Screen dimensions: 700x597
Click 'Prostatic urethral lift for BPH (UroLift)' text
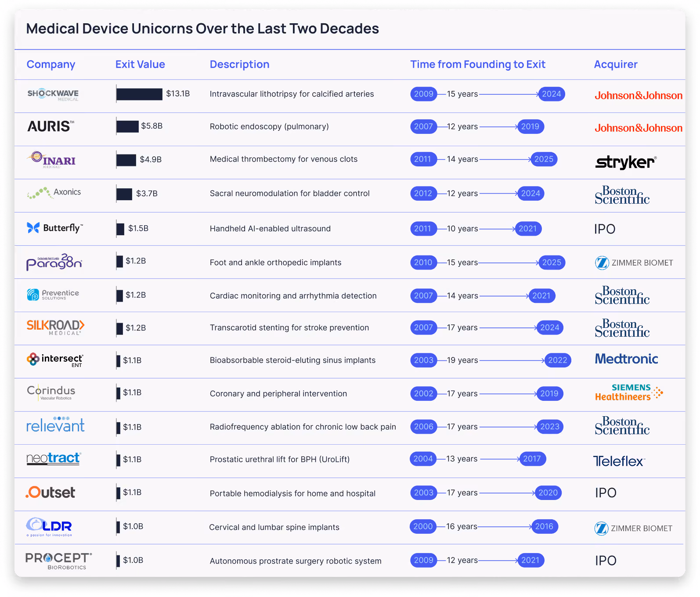280,459
